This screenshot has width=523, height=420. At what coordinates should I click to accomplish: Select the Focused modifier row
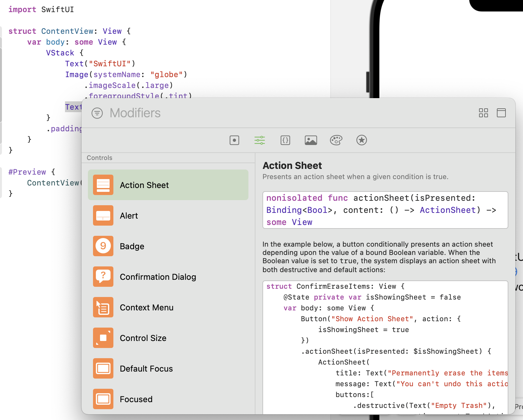click(168, 399)
